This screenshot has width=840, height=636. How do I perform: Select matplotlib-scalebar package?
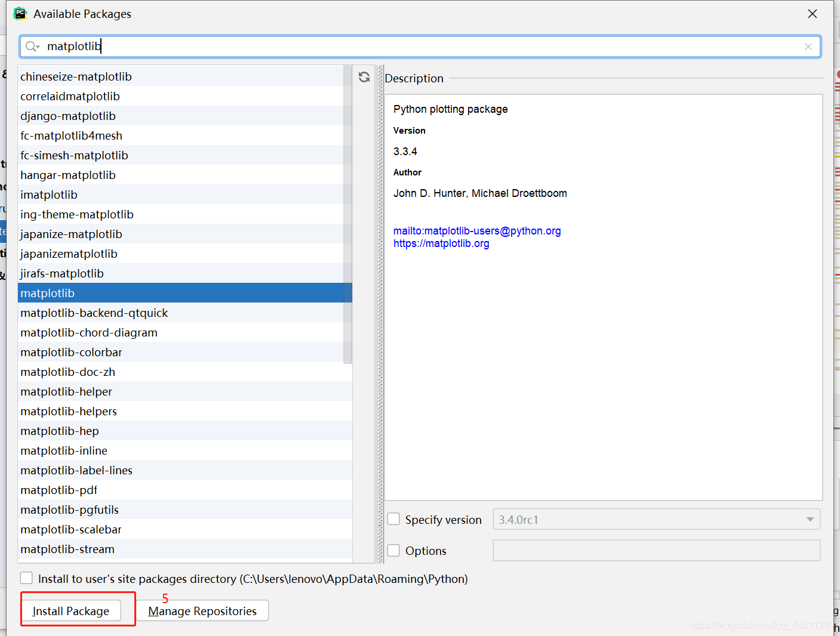pyautogui.click(x=185, y=529)
